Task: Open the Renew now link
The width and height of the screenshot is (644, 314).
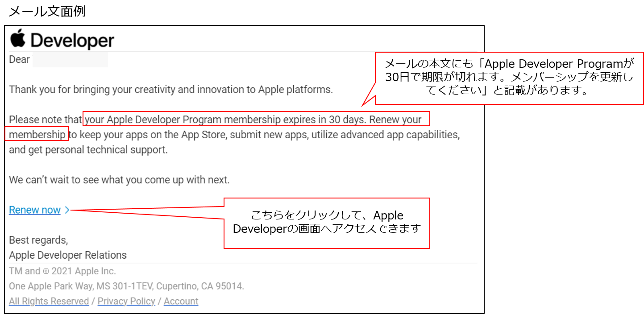Action: pyautogui.click(x=34, y=210)
